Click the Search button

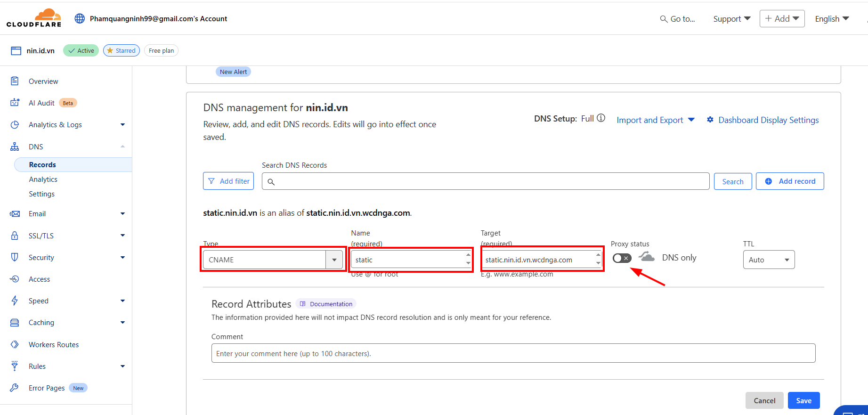coord(733,181)
